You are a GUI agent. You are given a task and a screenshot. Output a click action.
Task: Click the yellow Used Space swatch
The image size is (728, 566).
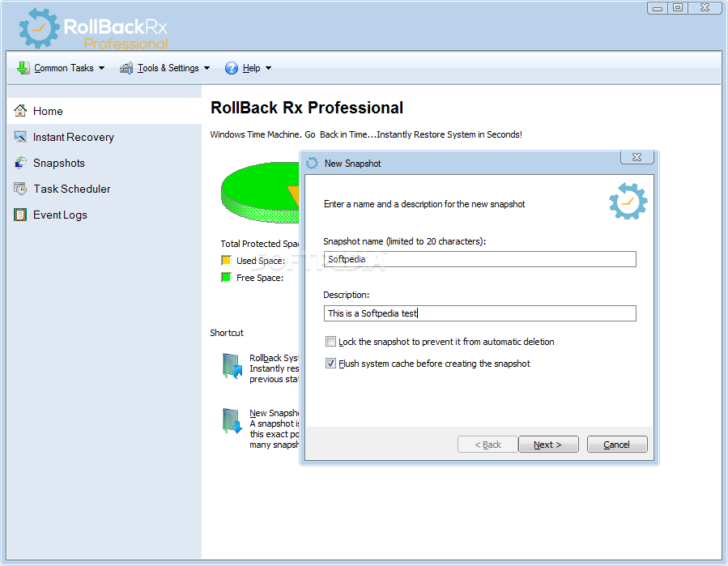coord(226,261)
